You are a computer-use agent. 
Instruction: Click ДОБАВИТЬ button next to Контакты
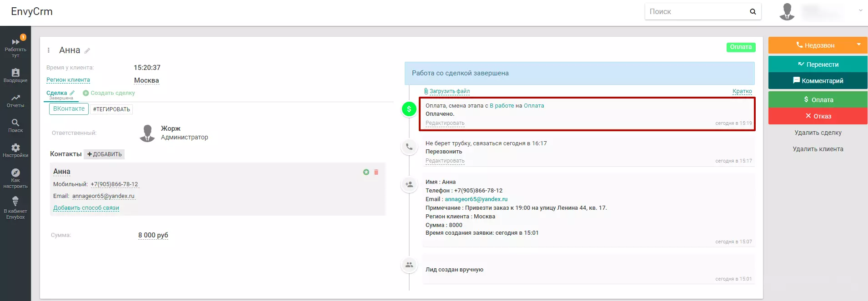104,154
